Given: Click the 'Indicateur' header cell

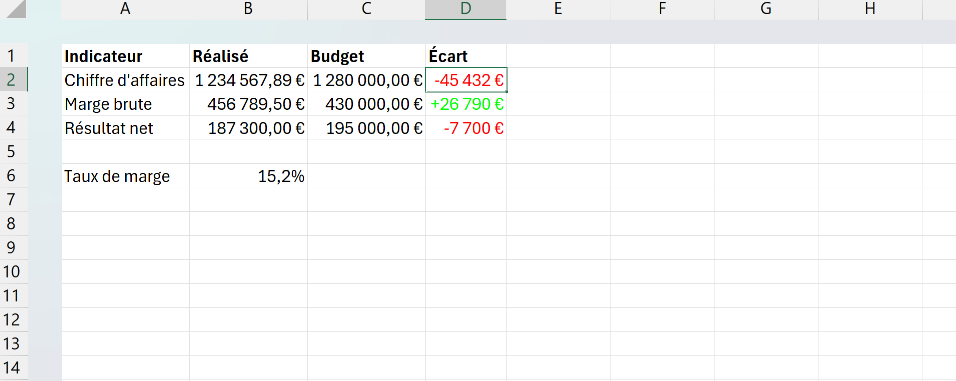Looking at the screenshot, I should (126, 56).
